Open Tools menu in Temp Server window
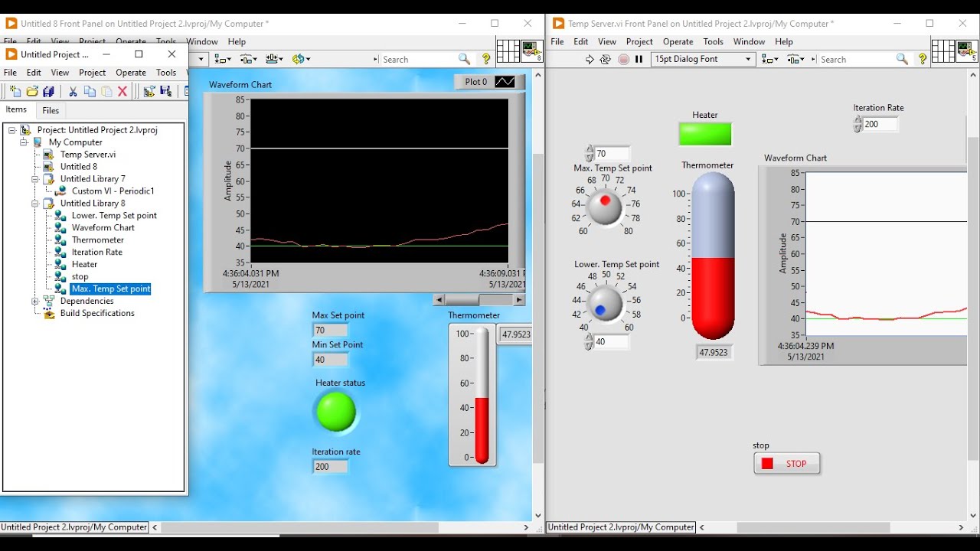Image resolution: width=980 pixels, height=551 pixels. click(713, 41)
